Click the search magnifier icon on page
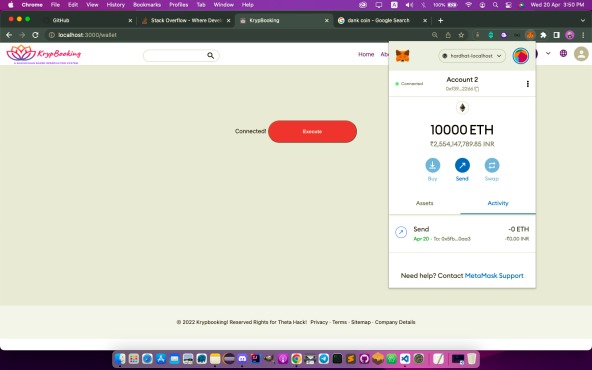Image resolution: width=592 pixels, height=370 pixels. pyautogui.click(x=210, y=56)
